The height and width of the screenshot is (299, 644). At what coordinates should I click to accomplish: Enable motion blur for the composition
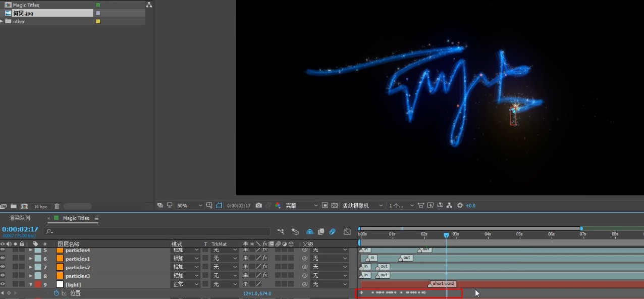(333, 232)
